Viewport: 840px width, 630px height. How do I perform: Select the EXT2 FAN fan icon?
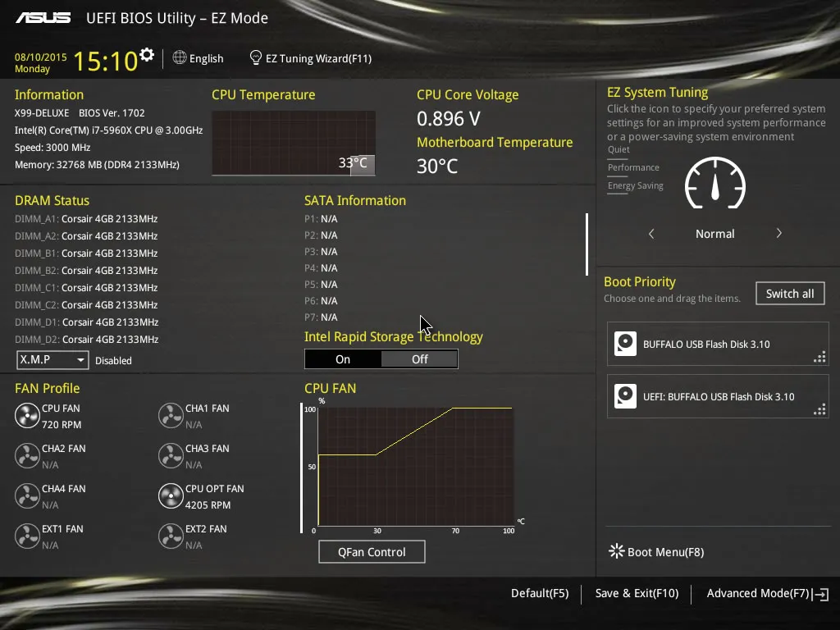pyautogui.click(x=171, y=536)
